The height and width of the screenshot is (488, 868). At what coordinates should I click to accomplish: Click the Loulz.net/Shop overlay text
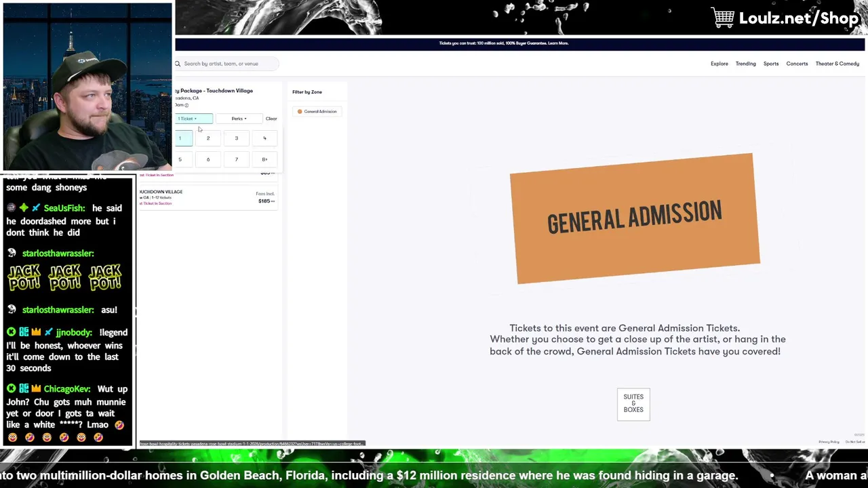click(x=799, y=18)
